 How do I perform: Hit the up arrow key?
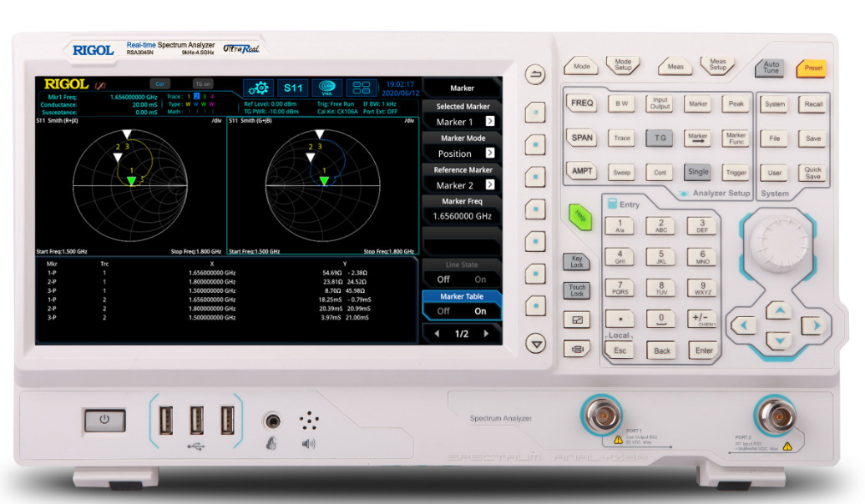779,310
